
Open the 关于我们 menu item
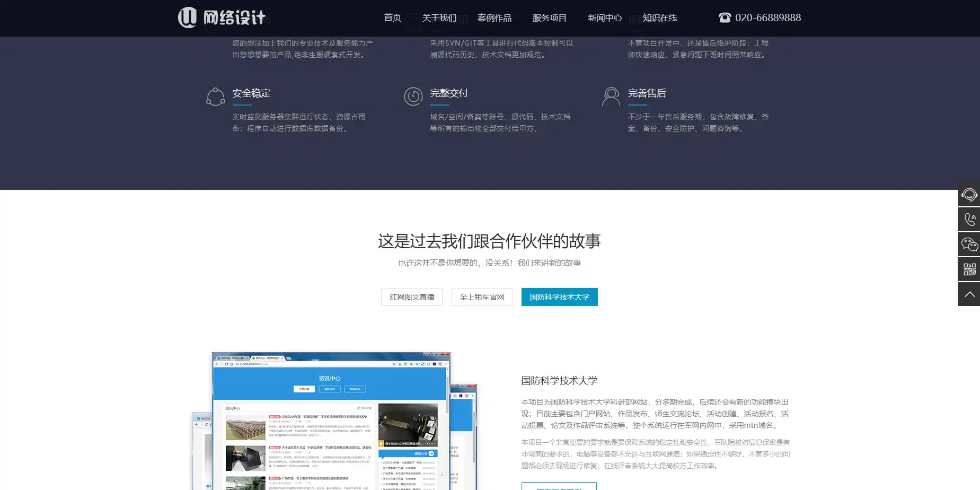point(438,17)
